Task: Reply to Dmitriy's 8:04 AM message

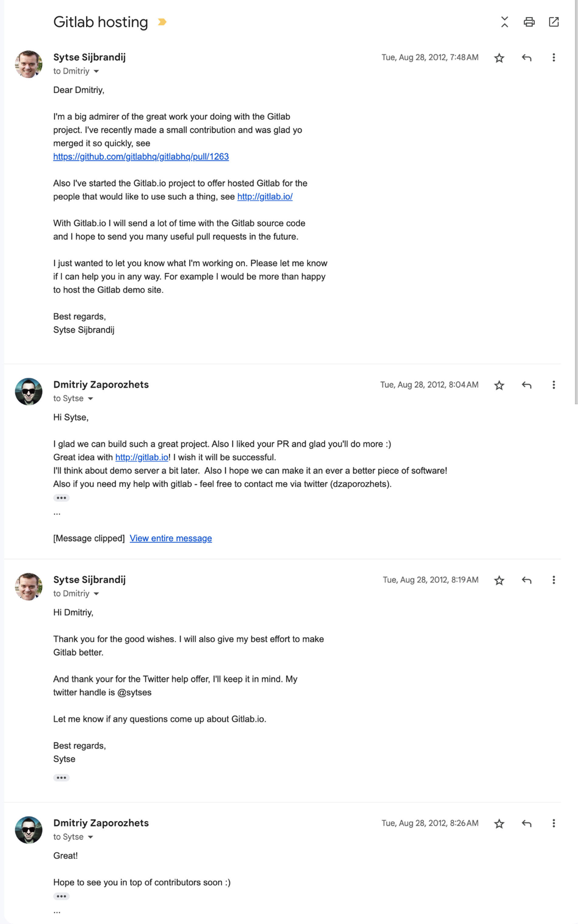Action: click(526, 385)
